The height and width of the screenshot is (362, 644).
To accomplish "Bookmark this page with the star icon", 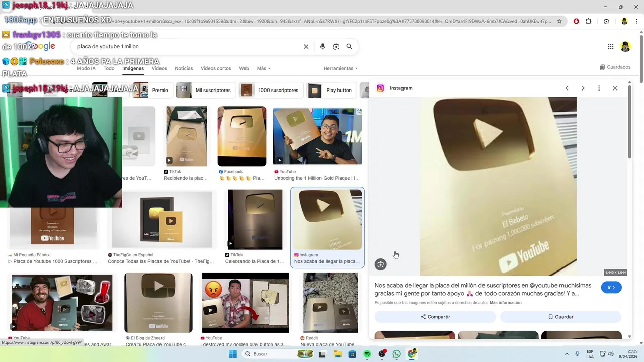I will [559, 21].
